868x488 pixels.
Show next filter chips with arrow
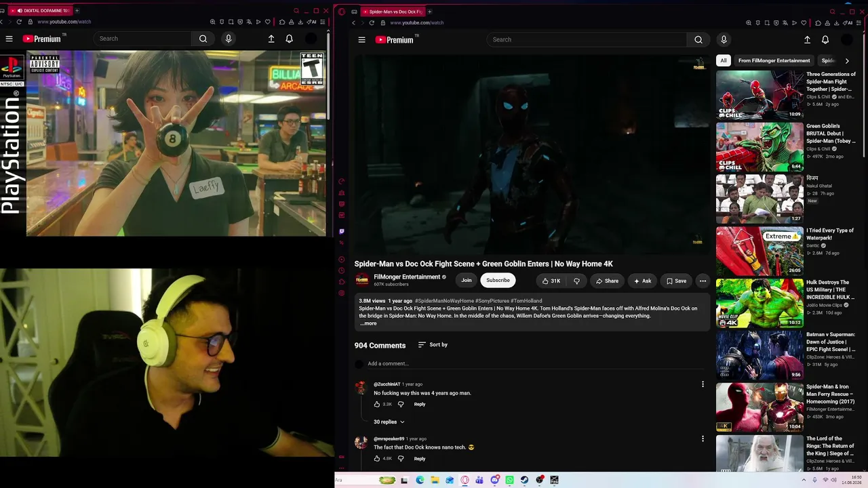847,61
